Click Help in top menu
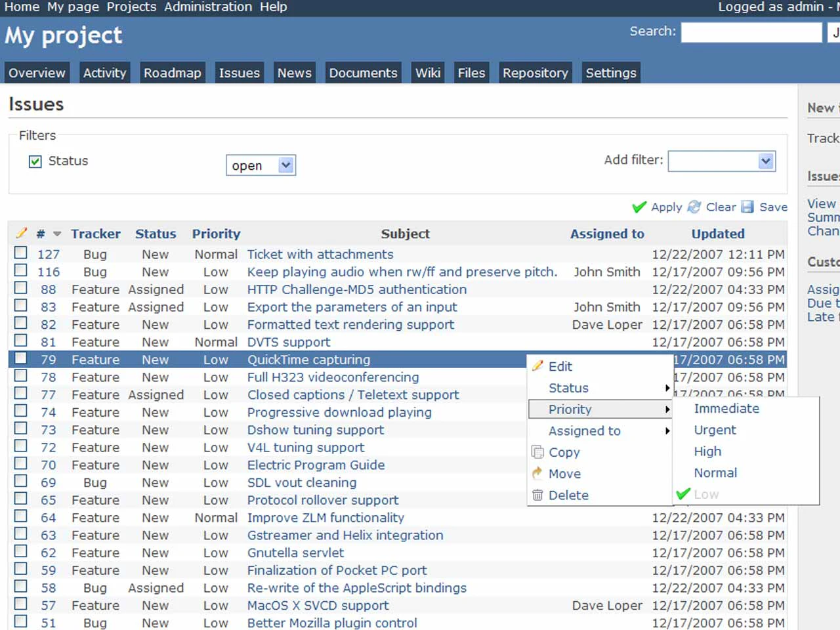This screenshot has width=840, height=630. click(273, 7)
